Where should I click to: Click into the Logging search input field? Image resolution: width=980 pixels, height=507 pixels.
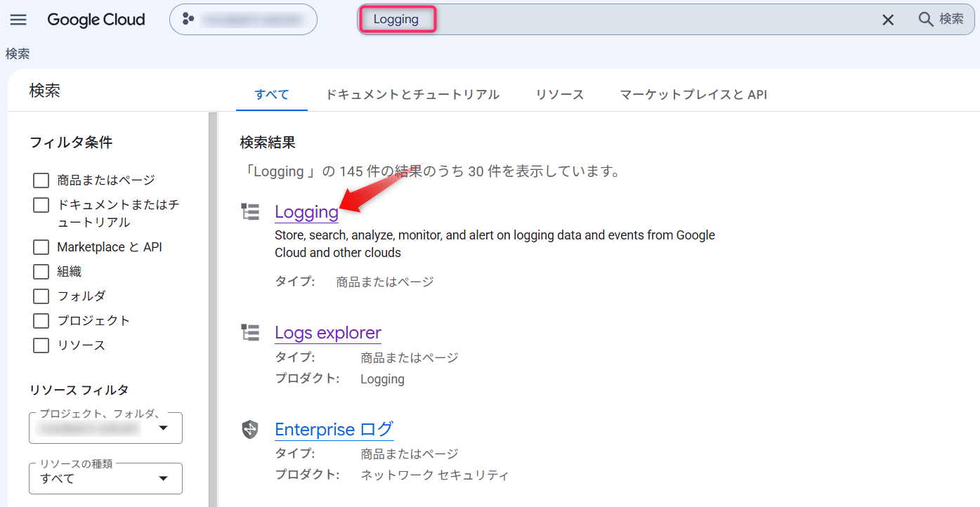point(618,20)
